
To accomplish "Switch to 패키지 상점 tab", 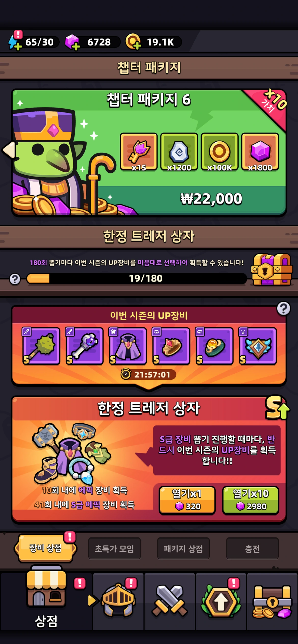I will 183,549.
